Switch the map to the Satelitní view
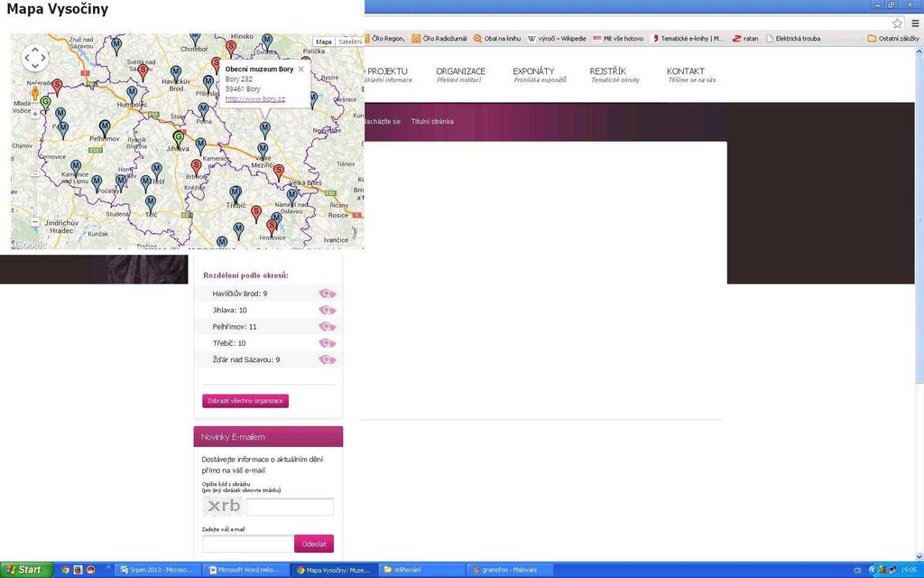 350,42
